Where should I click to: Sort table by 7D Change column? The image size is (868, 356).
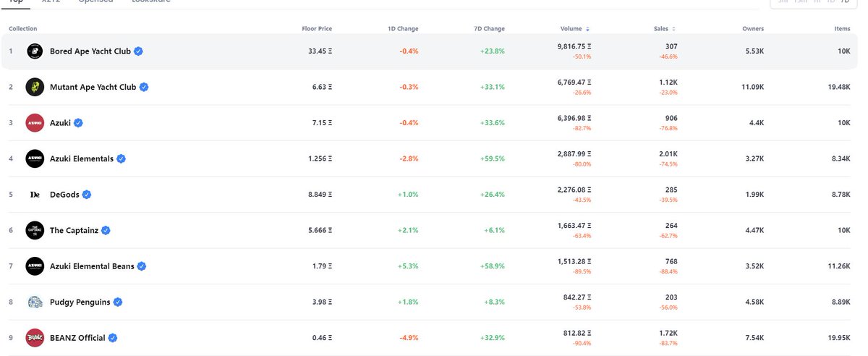click(490, 29)
